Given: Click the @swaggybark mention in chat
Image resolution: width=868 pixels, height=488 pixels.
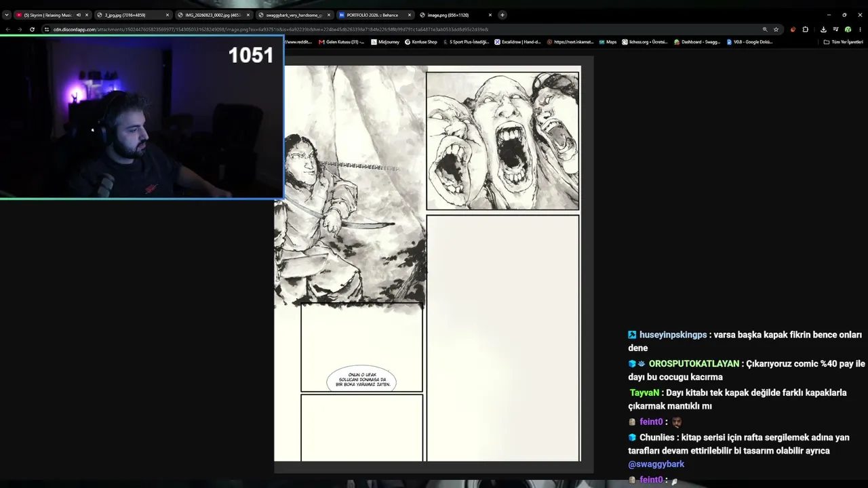Looking at the screenshot, I should click(x=656, y=464).
